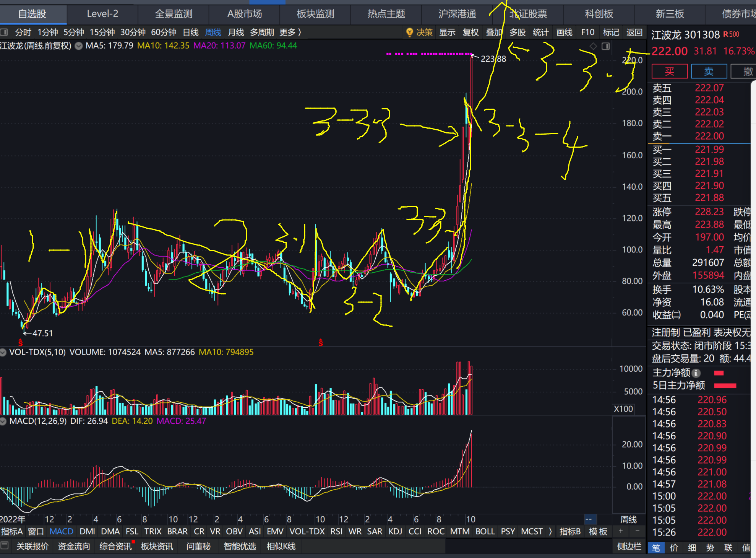Expand 更多 timeframe options

click(290, 33)
